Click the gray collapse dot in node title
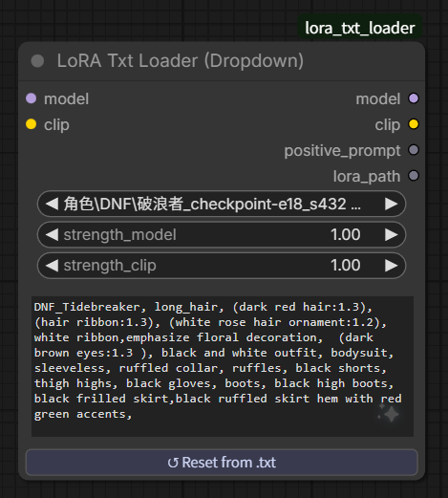The height and width of the screenshot is (498, 448). click(37, 61)
